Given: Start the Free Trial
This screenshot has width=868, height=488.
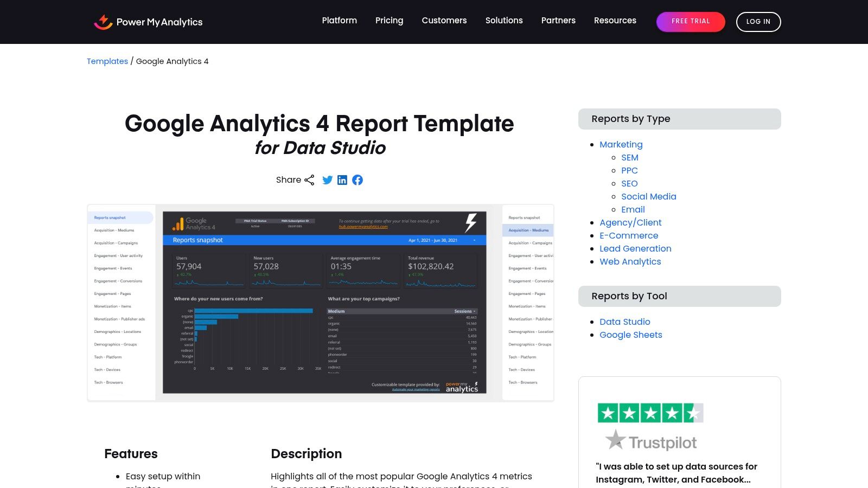Looking at the screenshot, I should coord(691,22).
